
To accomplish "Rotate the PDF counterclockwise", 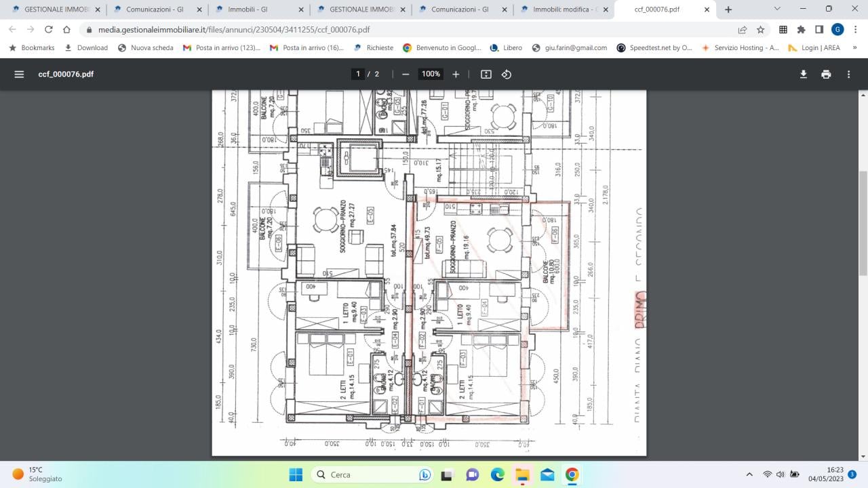I will coord(506,74).
